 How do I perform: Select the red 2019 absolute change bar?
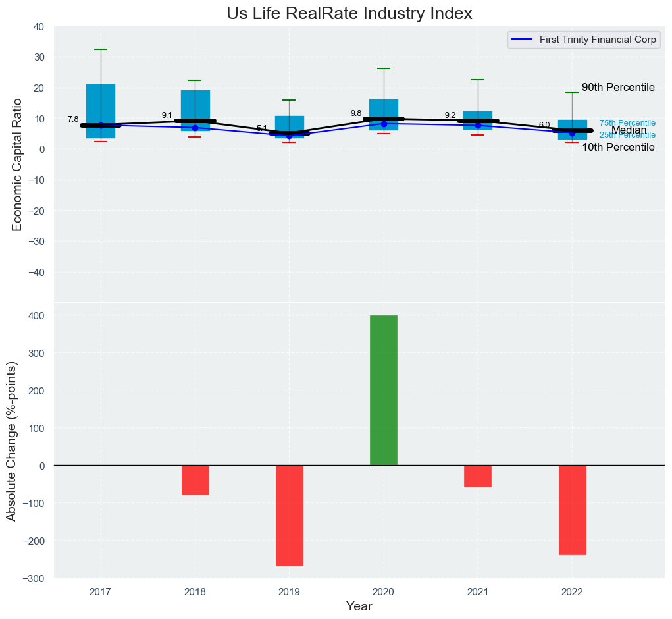tap(289, 515)
